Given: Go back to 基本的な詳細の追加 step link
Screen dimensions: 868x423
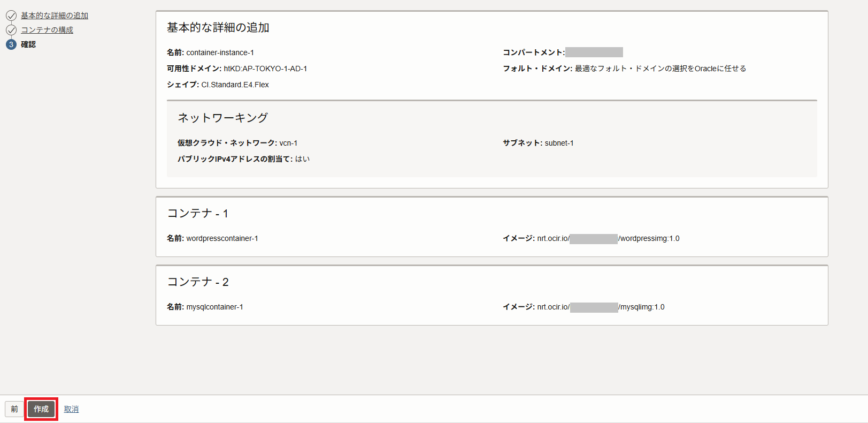Looking at the screenshot, I should point(55,16).
